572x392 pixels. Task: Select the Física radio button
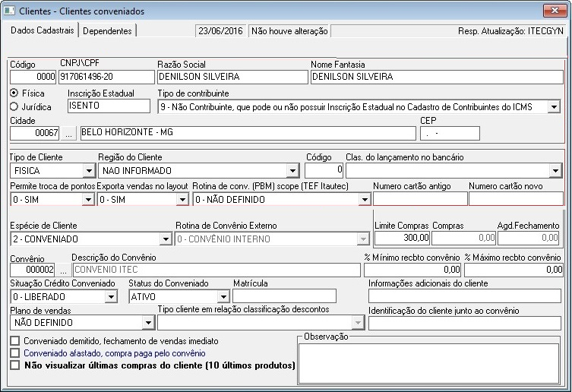(x=14, y=93)
